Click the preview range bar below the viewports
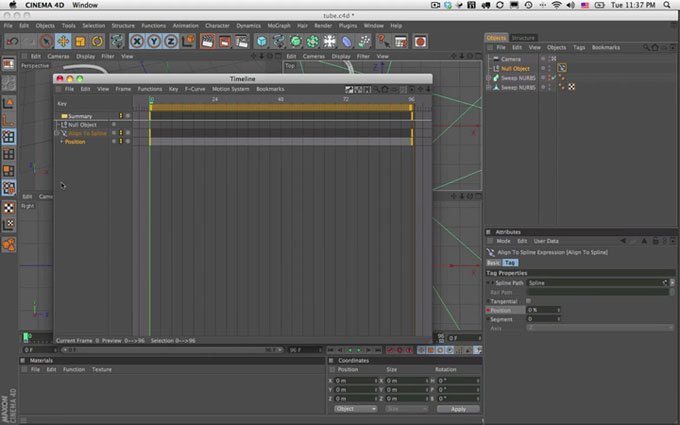 pyautogui.click(x=171, y=350)
